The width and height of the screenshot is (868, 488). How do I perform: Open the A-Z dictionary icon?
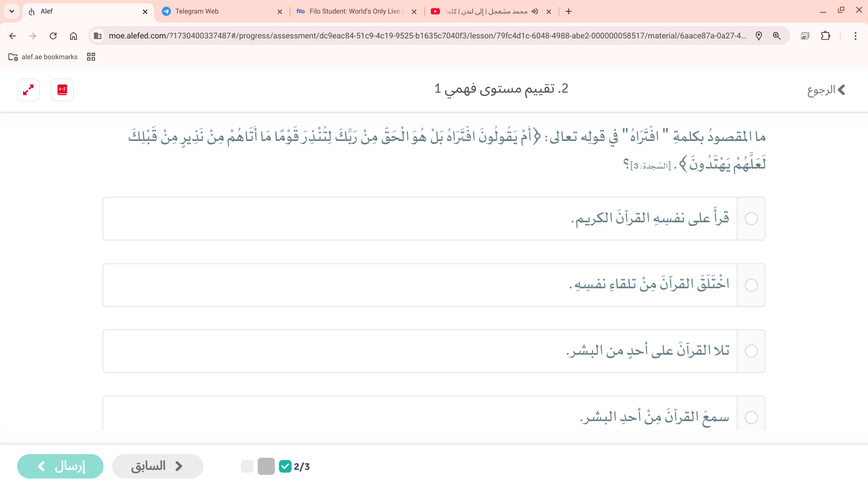coord(62,90)
